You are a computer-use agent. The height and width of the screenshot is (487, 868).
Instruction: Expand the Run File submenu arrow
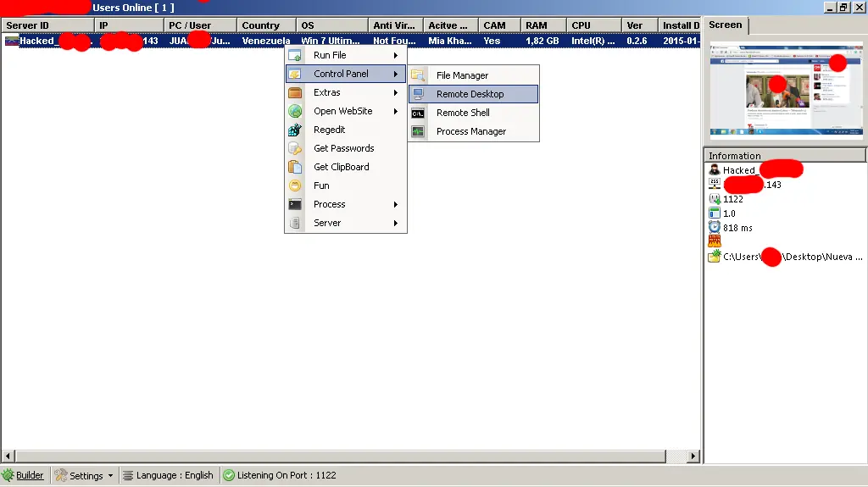396,55
